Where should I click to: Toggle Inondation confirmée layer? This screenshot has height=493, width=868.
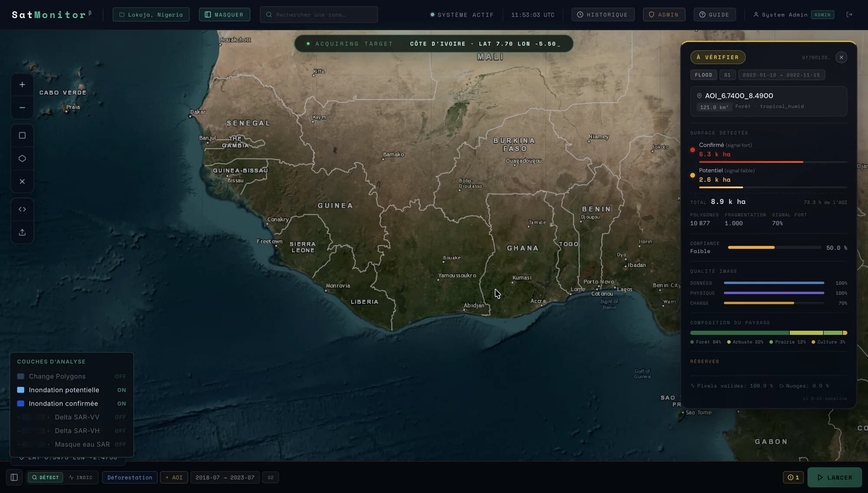(72, 404)
